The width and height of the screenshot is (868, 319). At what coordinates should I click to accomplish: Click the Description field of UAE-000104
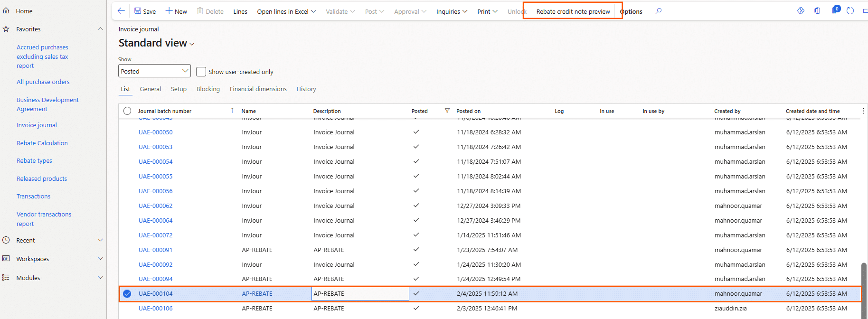coord(360,294)
